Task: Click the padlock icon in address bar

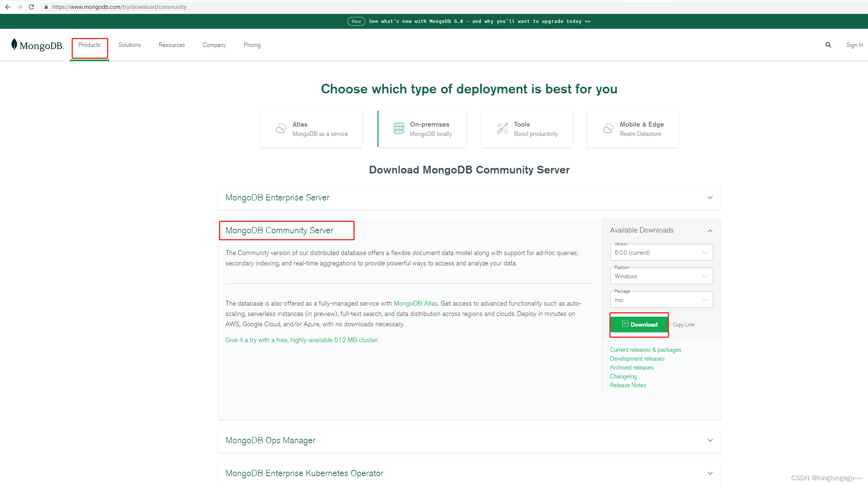Action: click(46, 7)
